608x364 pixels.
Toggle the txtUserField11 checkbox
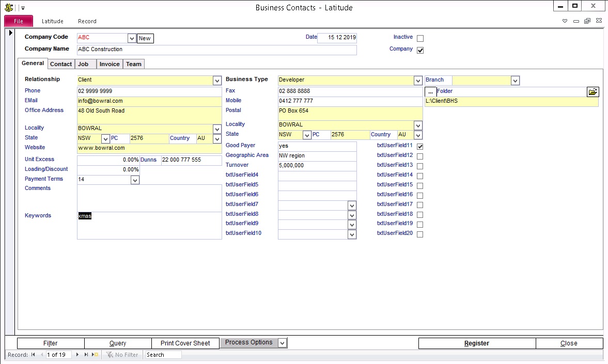(x=420, y=147)
